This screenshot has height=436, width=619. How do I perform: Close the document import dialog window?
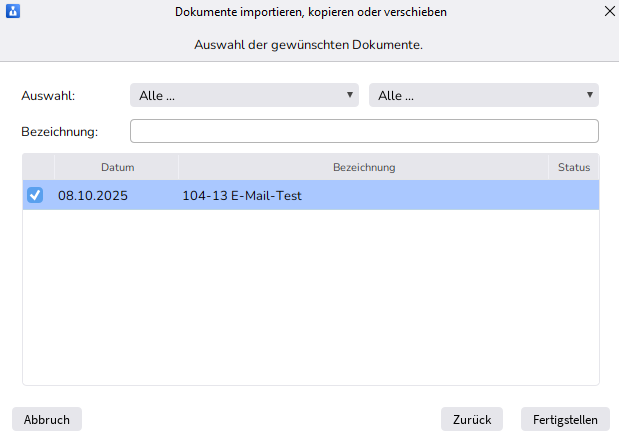[609, 12]
